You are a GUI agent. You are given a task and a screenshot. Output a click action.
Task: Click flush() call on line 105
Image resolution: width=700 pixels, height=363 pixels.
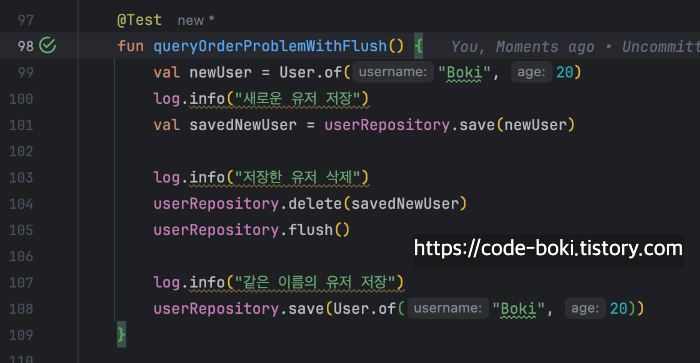click(319, 230)
